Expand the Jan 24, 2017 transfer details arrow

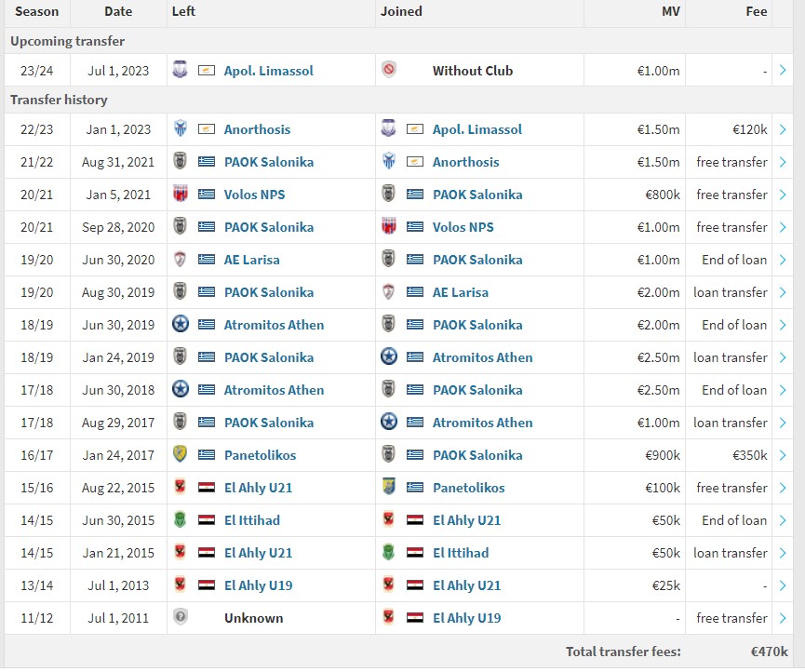click(x=783, y=455)
